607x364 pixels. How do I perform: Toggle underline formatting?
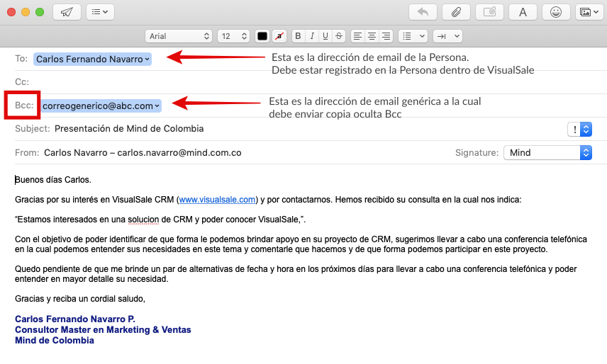325,36
